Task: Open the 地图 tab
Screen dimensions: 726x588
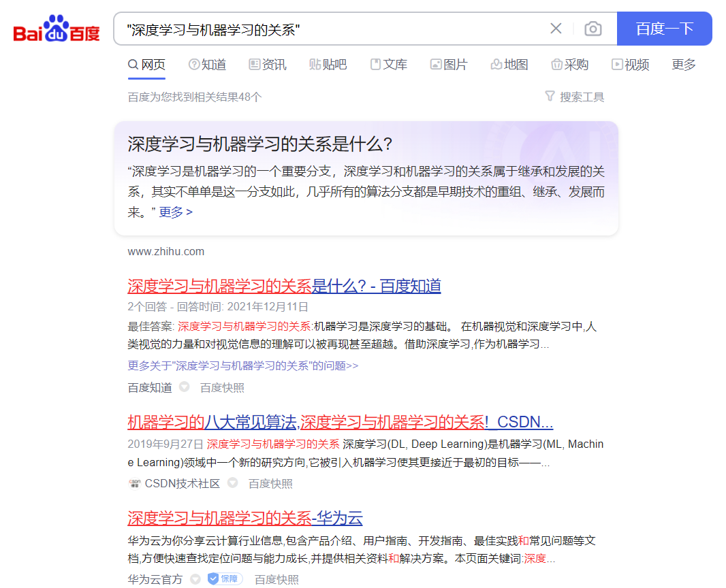Action: pyautogui.click(x=509, y=64)
